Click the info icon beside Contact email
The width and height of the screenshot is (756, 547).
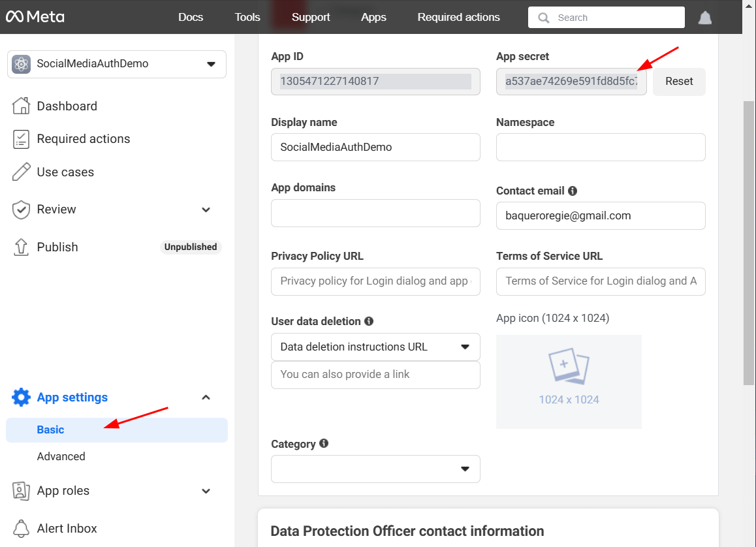coord(573,190)
